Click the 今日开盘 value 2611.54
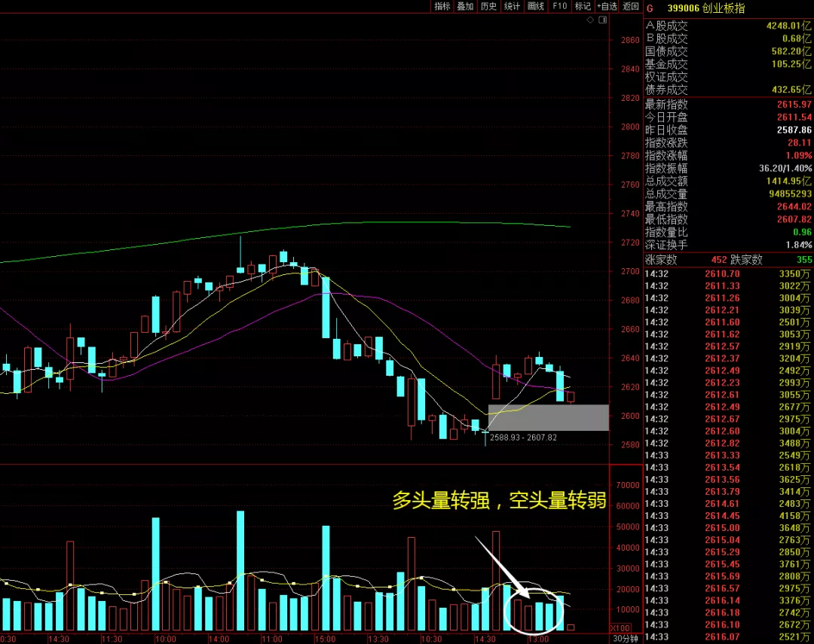 pyautogui.click(x=794, y=118)
